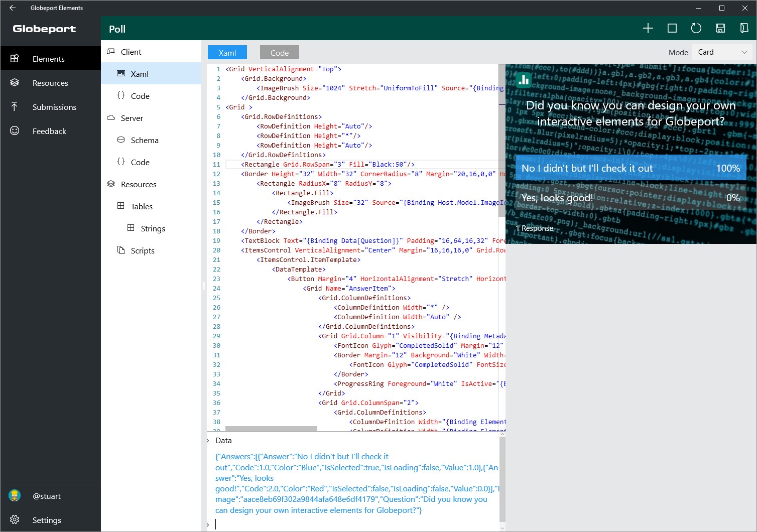The height and width of the screenshot is (532, 757).
Task: Open the Mode dropdown showing Card
Action: click(x=722, y=52)
